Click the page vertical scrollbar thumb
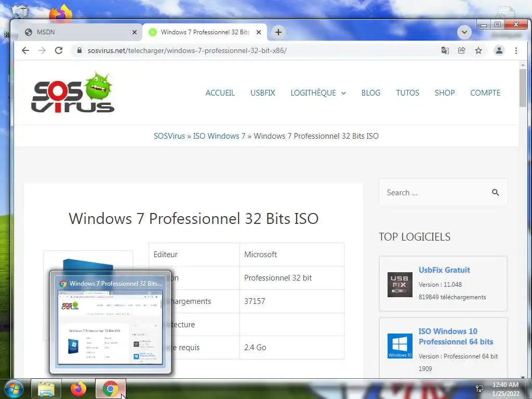This screenshot has width=532, height=399. click(523, 88)
